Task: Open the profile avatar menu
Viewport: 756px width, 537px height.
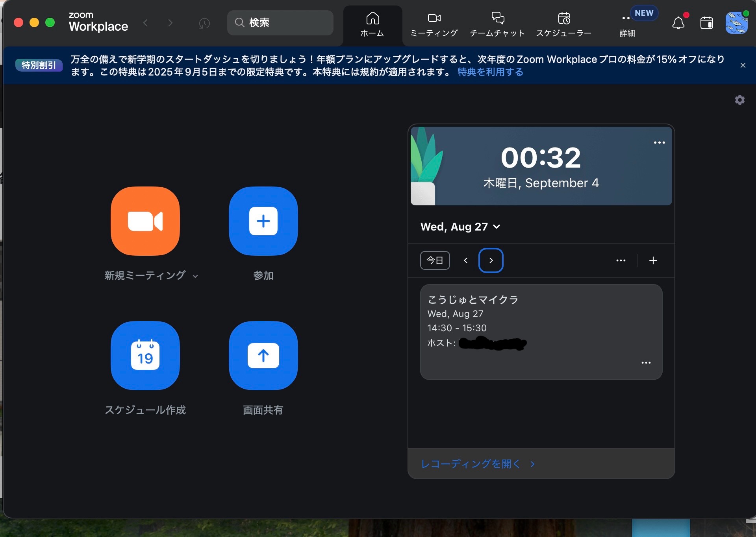Action: pyautogui.click(x=736, y=23)
